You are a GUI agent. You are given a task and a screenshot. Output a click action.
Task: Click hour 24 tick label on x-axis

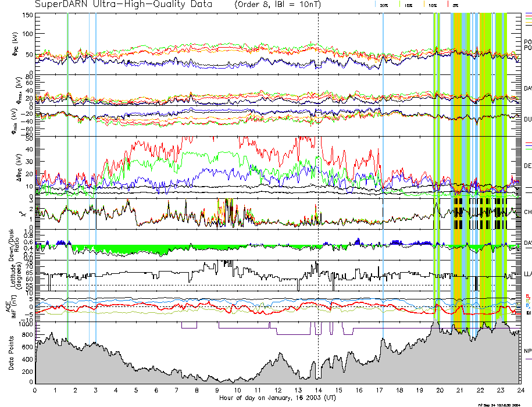tap(520, 391)
